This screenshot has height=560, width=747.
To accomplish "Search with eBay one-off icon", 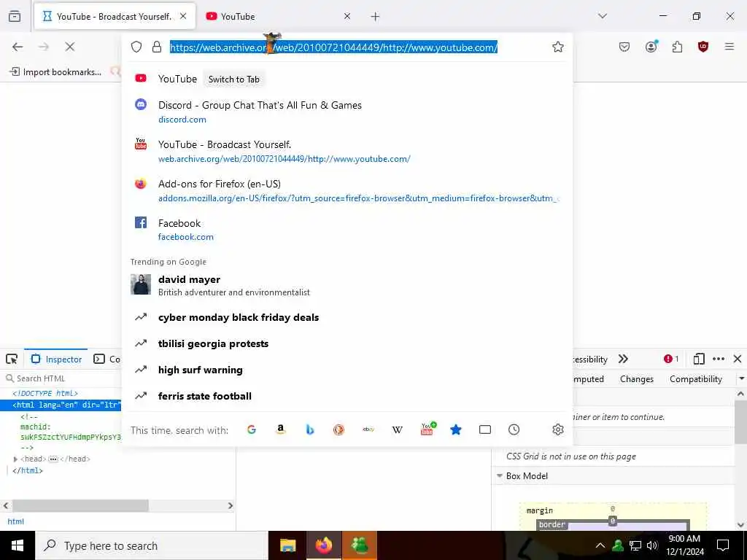I will (368, 429).
